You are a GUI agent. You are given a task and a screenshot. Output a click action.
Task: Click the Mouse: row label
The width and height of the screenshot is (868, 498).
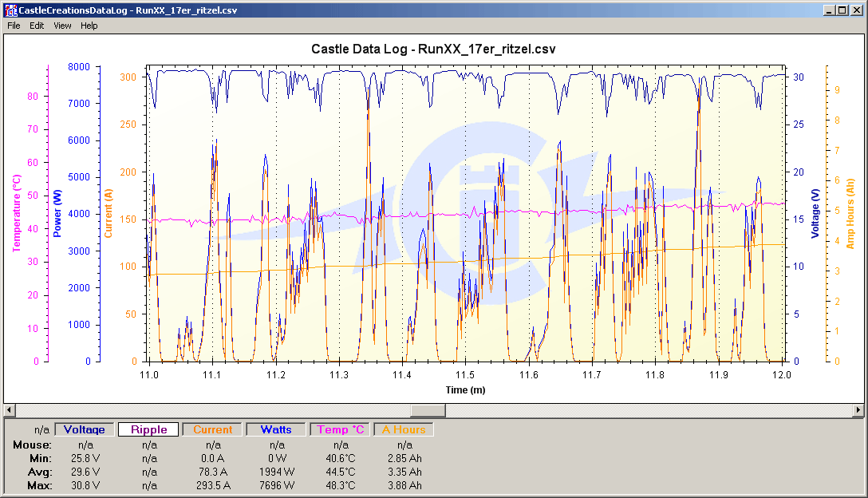pyautogui.click(x=32, y=445)
